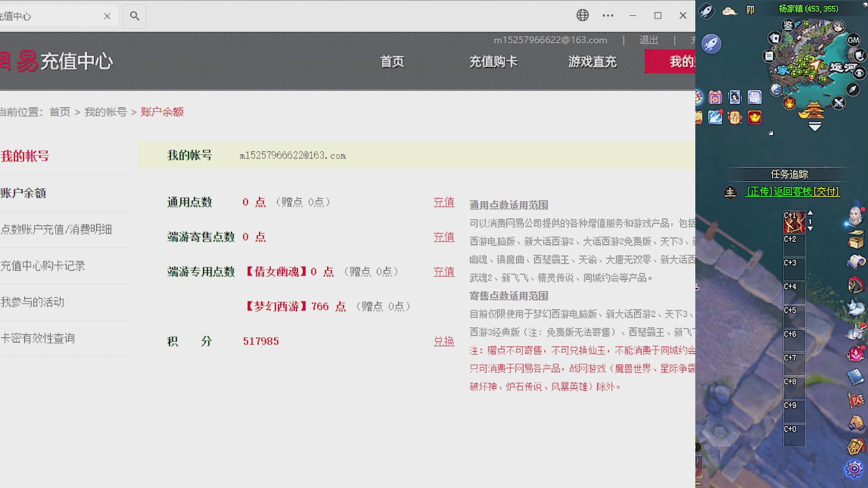
Task: Click the flame star icon on minimap
Action: (x=789, y=103)
